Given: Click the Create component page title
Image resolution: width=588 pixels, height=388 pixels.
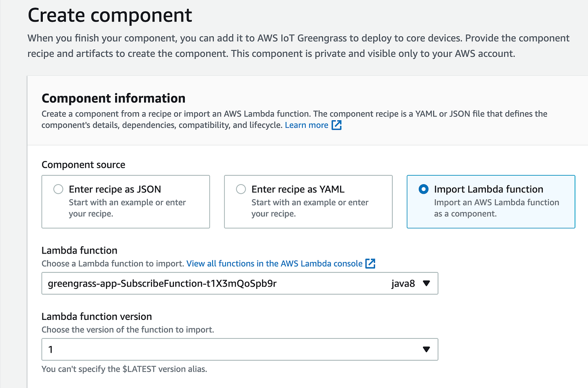Looking at the screenshot, I should (x=110, y=16).
